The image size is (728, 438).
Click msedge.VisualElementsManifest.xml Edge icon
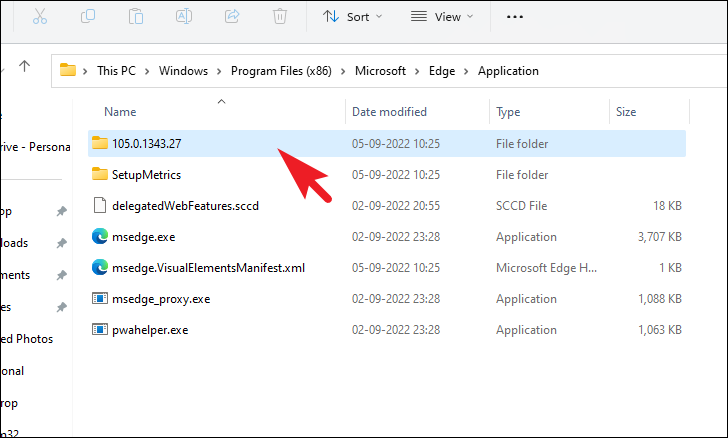[99, 268]
